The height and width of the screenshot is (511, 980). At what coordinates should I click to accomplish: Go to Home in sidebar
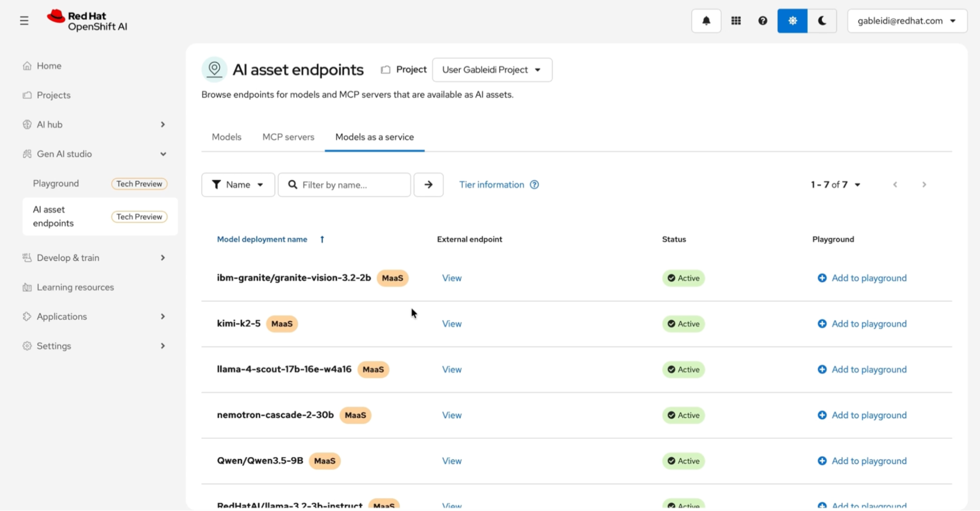pyautogui.click(x=49, y=66)
